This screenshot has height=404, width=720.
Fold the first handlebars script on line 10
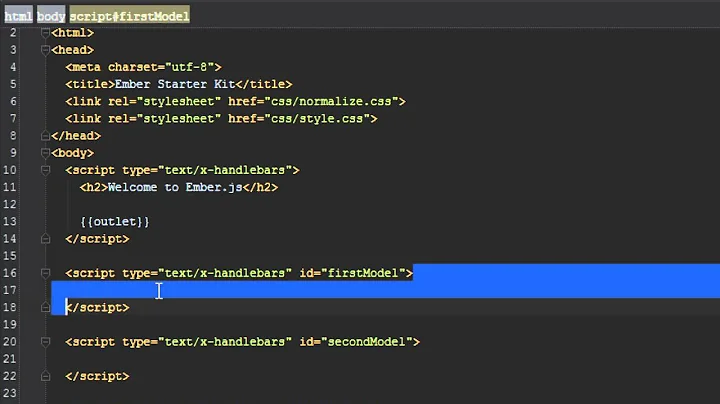click(x=45, y=170)
